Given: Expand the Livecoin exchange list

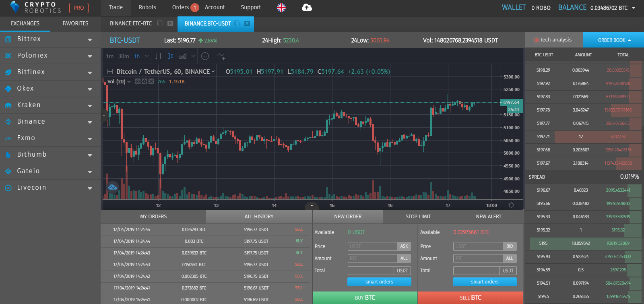Looking at the screenshot, I should click(90, 188).
